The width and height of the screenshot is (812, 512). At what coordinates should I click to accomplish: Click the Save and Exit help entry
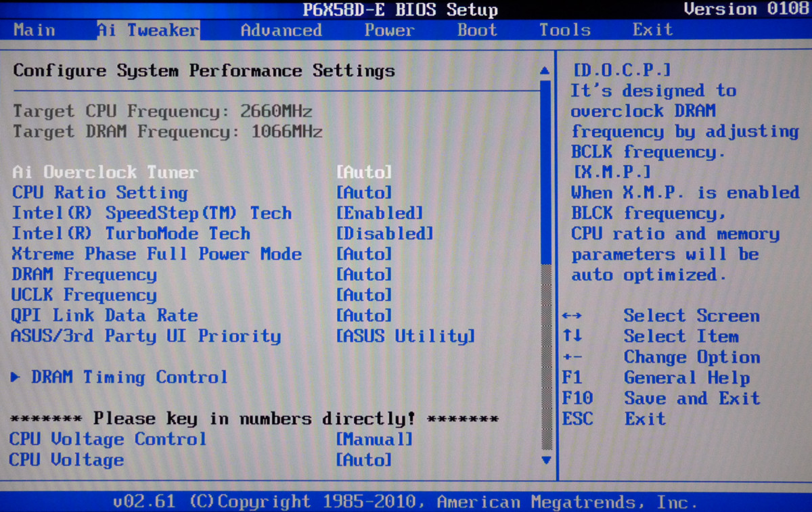661,398
